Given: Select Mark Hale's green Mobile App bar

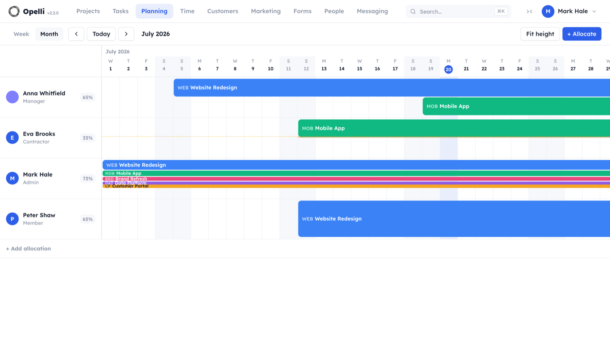Looking at the screenshot, I should 356,173.
